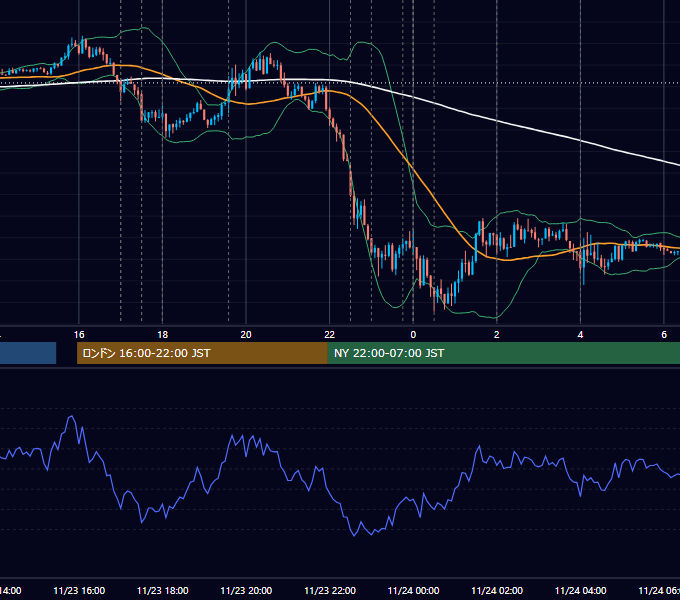Click the "4" hour label on the upper time axis
680x600 pixels.
580,335
